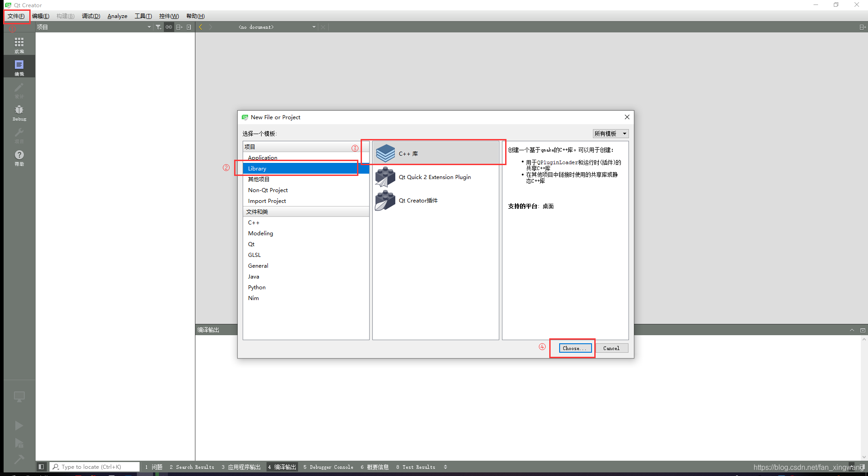This screenshot has width=868, height=476.
Task: Open Projects mode wrench icon
Action: tap(19, 135)
